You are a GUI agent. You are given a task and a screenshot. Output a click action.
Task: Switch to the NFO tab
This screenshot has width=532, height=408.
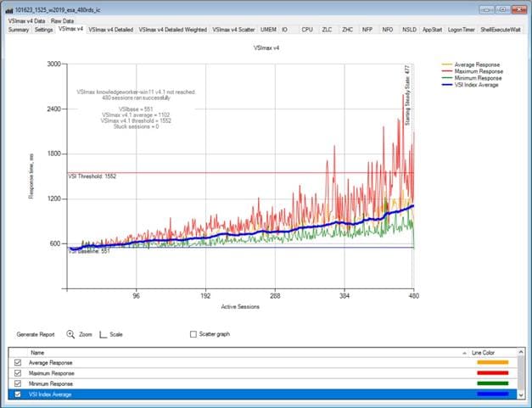[388, 30]
